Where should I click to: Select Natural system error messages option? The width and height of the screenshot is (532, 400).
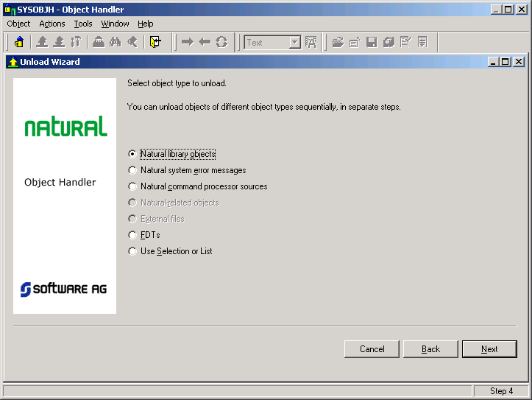pyautogui.click(x=132, y=170)
